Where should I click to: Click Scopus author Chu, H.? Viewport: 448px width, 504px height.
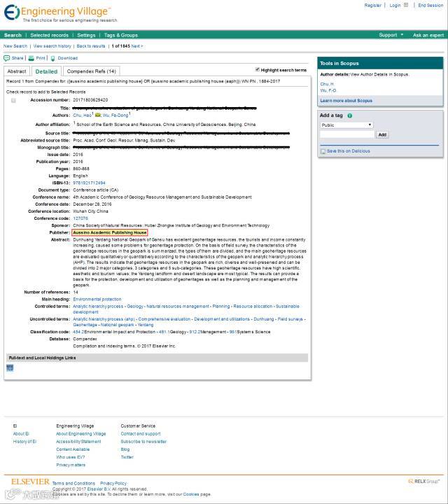click(327, 84)
